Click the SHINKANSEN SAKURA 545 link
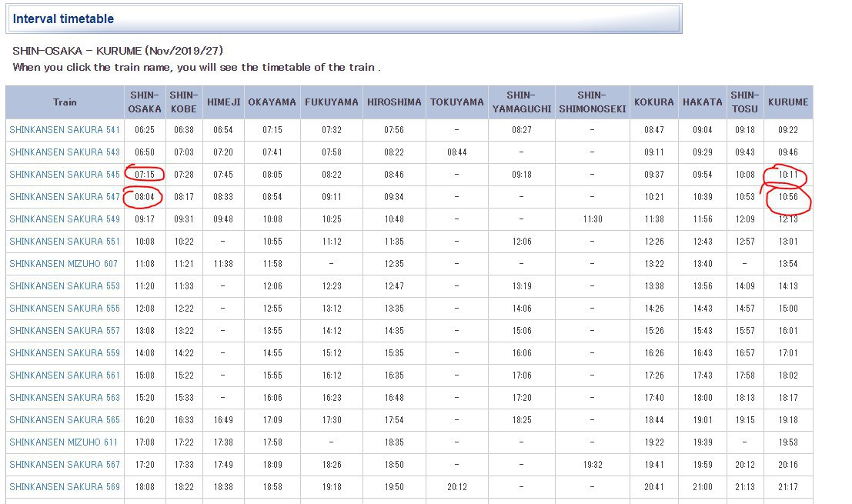Image resolution: width=852 pixels, height=504 pixels. (65, 175)
